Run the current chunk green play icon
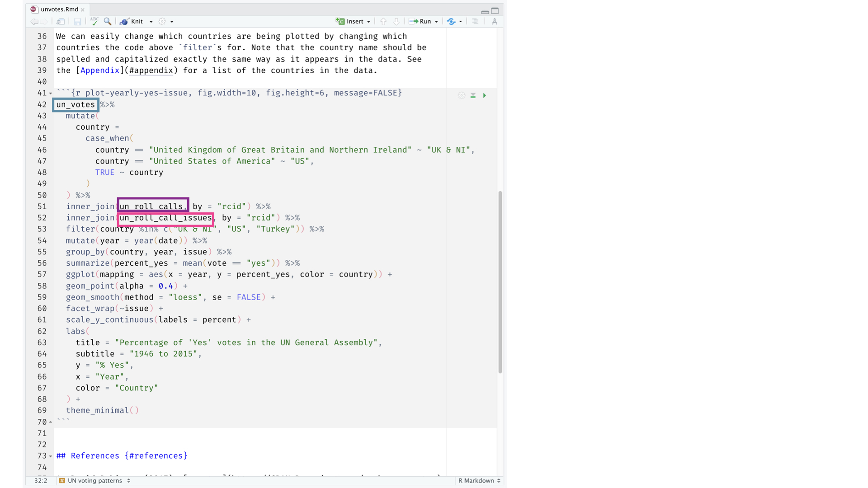 tap(485, 95)
